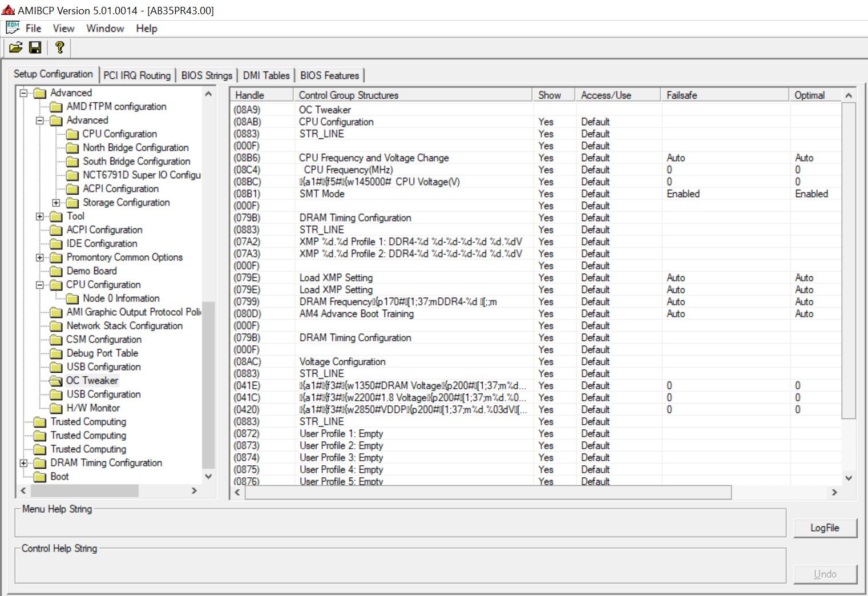Expand the Promontory Common Options node
This screenshot has height=596, width=868.
tap(39, 257)
